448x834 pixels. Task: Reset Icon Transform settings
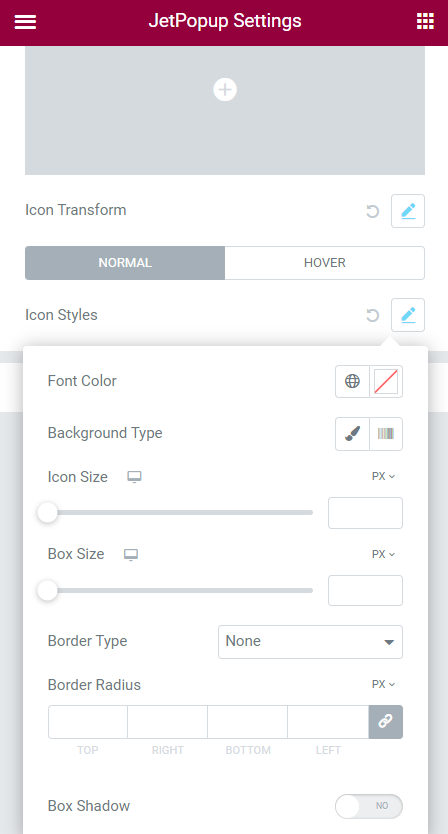[372, 211]
